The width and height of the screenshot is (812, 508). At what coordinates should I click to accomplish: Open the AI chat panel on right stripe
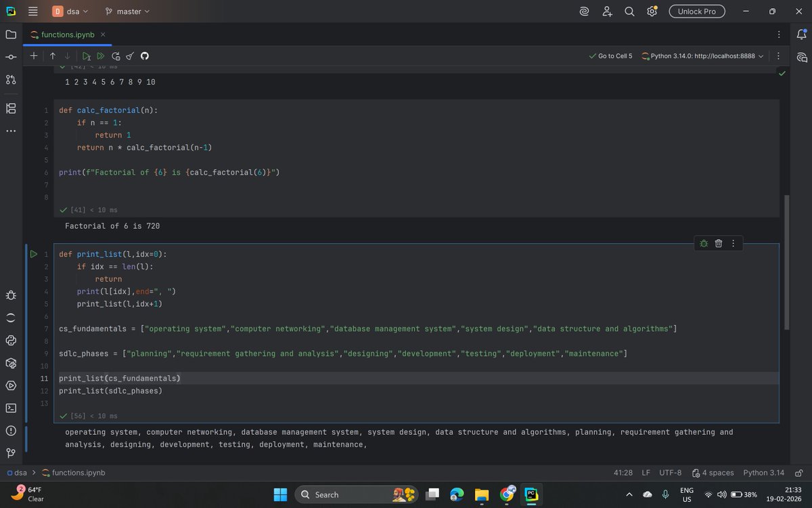pos(802,57)
